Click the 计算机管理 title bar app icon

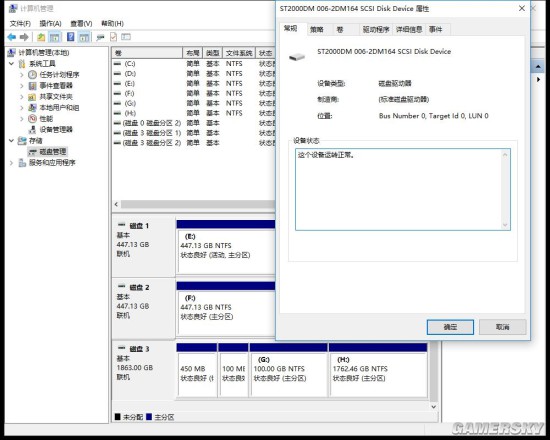coord(13,8)
